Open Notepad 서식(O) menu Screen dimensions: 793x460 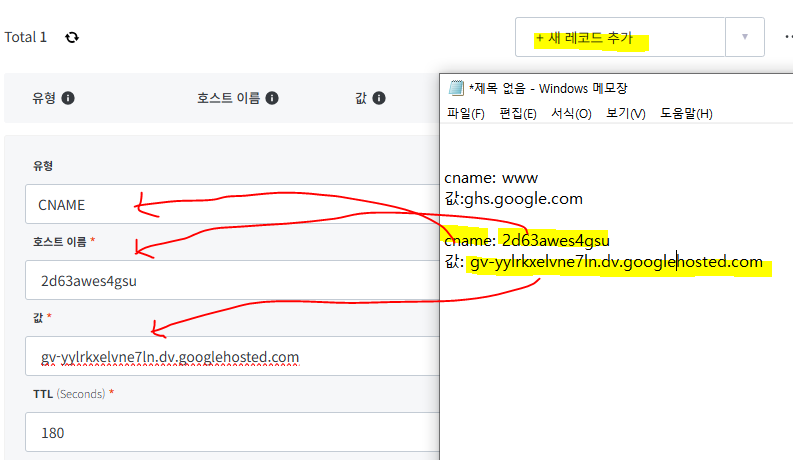point(571,114)
